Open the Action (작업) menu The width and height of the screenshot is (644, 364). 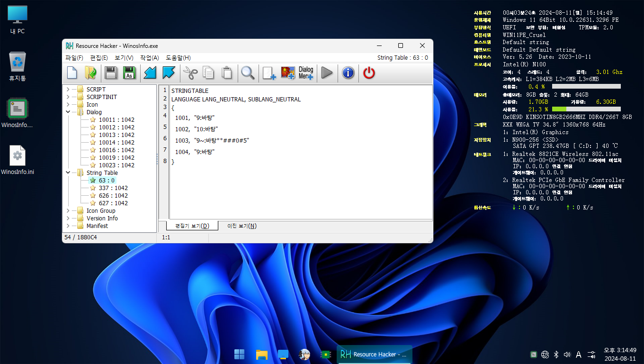(150, 58)
